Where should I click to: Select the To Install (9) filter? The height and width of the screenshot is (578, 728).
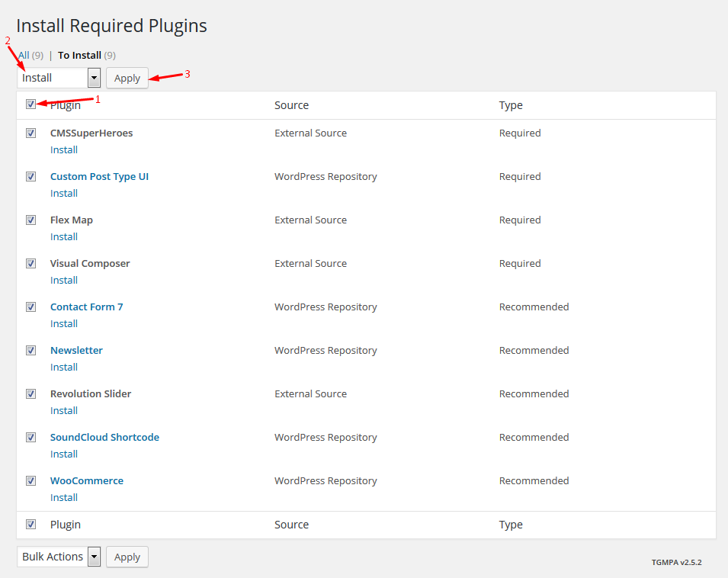click(87, 55)
